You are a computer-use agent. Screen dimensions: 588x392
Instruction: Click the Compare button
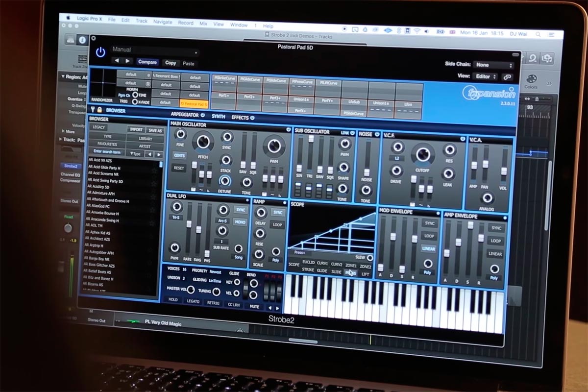pos(147,62)
